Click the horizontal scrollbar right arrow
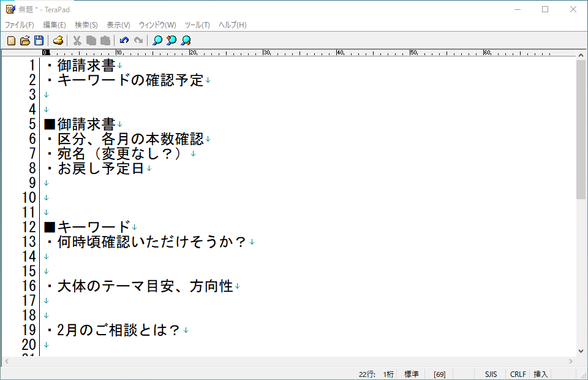 (571, 361)
